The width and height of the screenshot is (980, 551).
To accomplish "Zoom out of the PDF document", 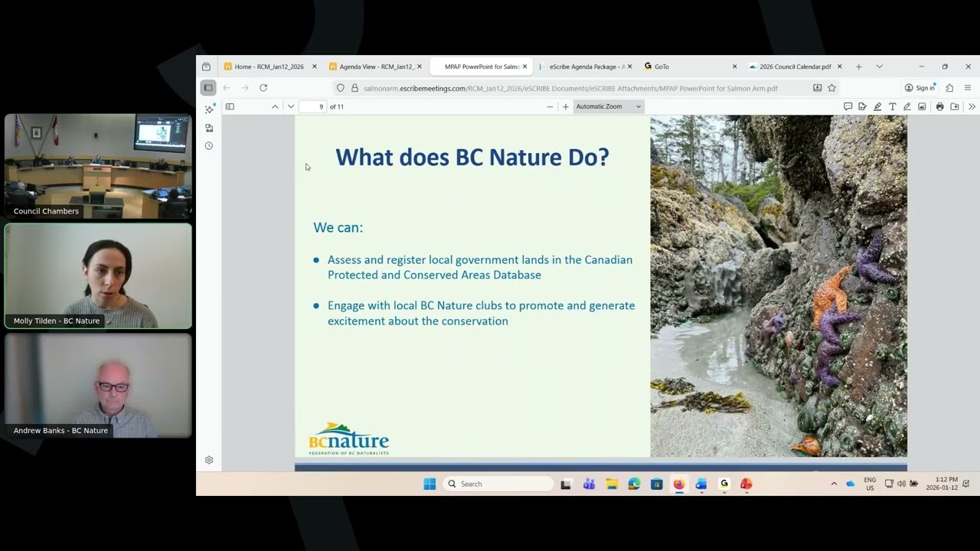I will (550, 106).
